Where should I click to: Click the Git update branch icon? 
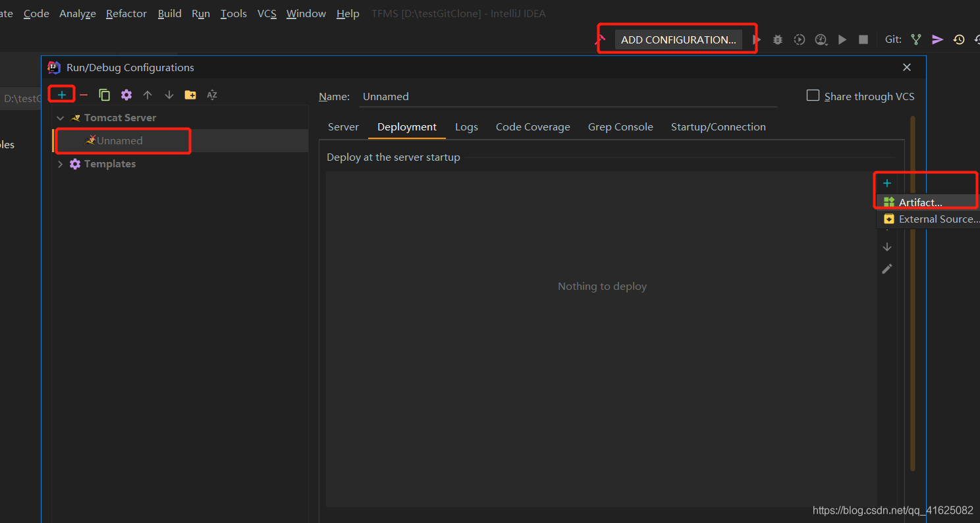tap(916, 40)
